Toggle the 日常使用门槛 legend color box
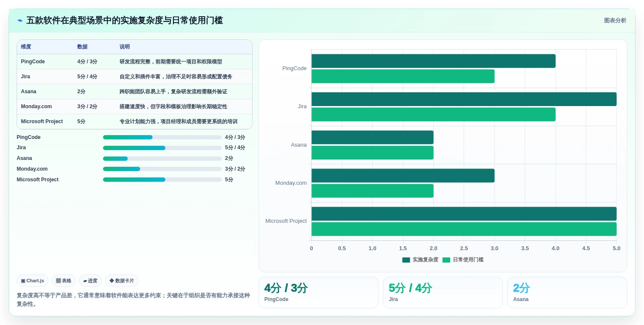The width and height of the screenshot is (644, 325). [446, 260]
